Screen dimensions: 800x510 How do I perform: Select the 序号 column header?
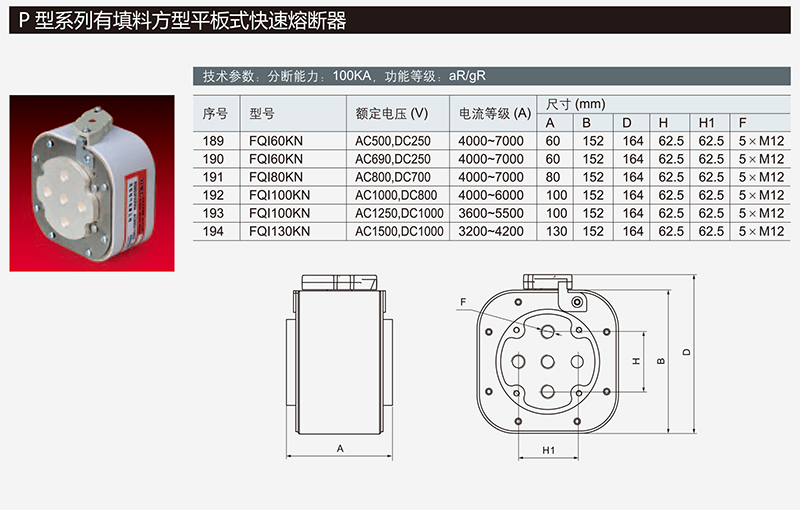(215, 113)
